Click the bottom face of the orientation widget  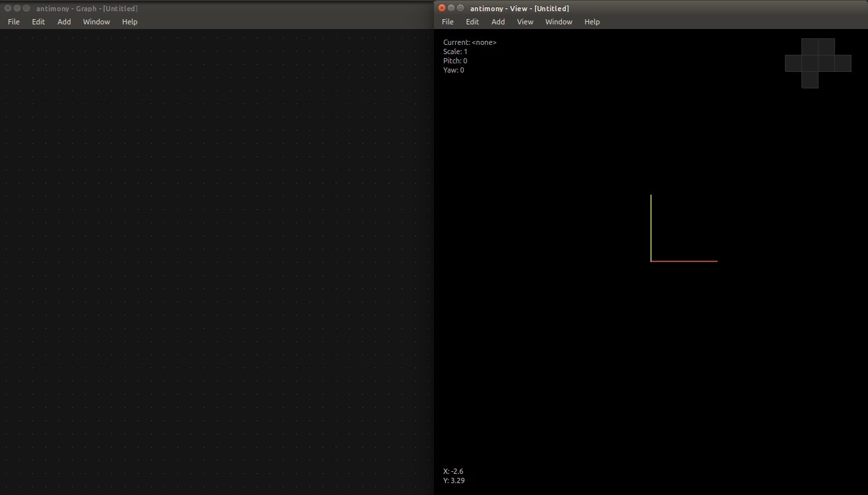click(810, 80)
